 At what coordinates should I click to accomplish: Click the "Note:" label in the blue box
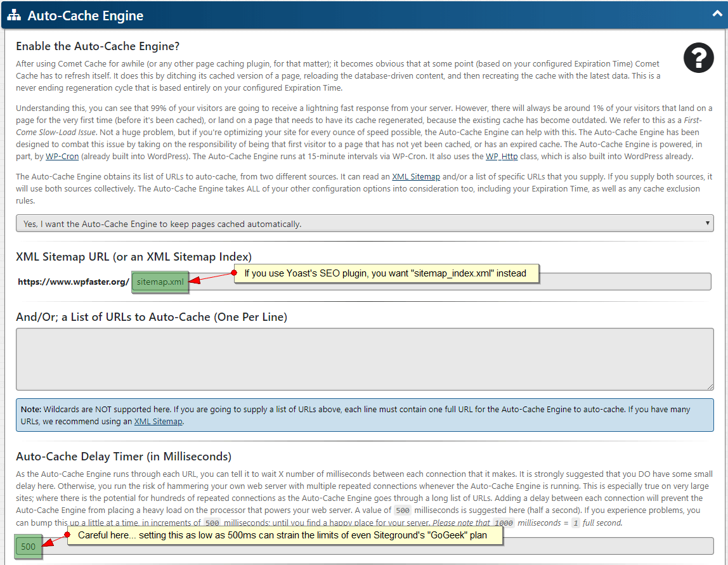coord(31,410)
